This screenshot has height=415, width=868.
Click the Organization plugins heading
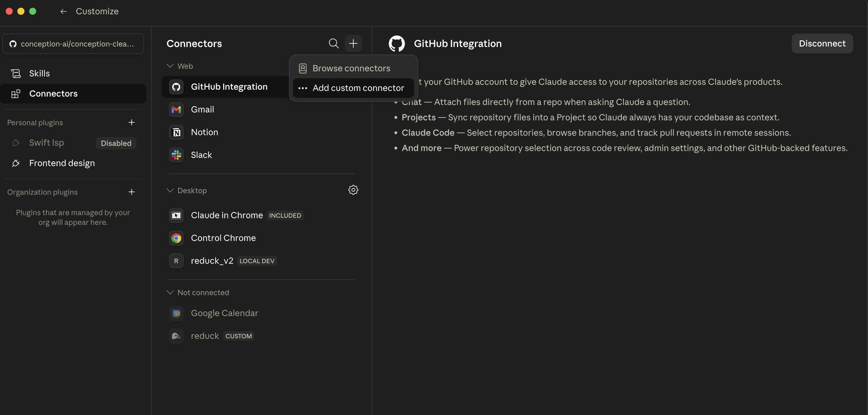coord(42,192)
